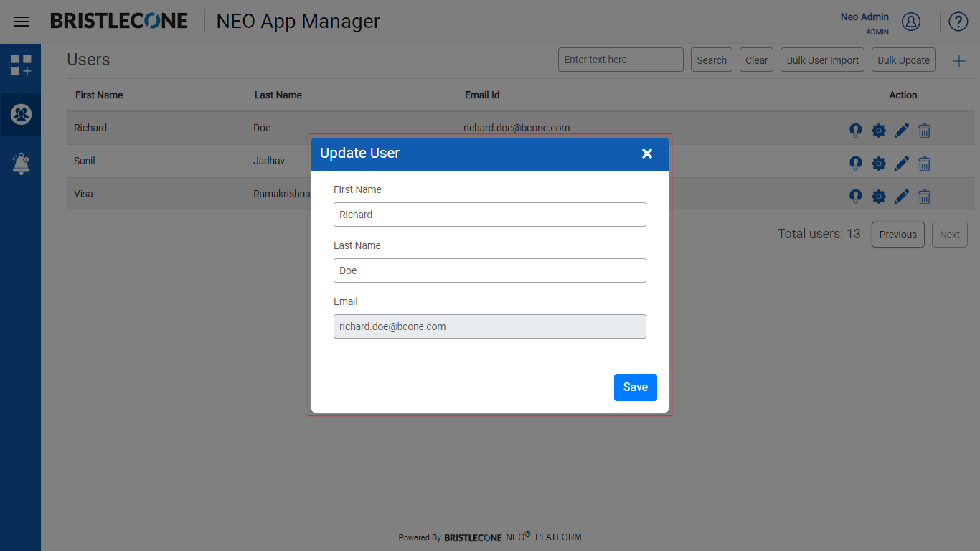Clear the user search
The width and height of the screenshot is (980, 551).
(x=756, y=60)
